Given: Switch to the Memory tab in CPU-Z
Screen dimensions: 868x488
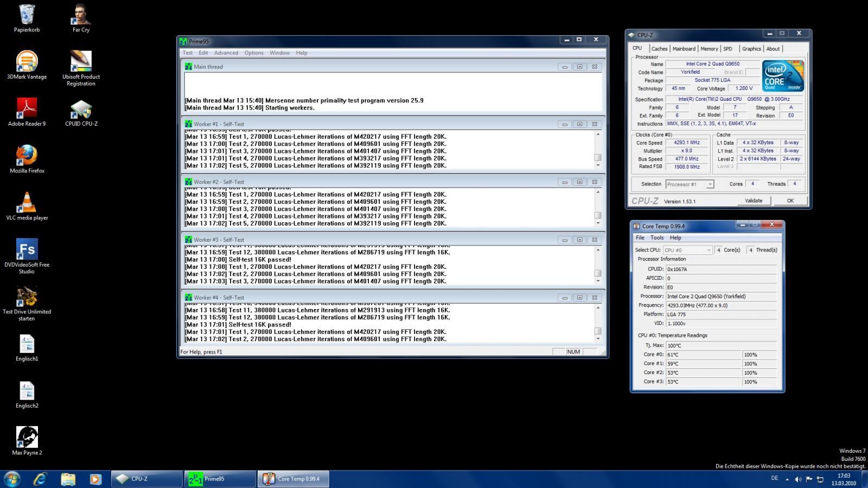Looking at the screenshot, I should (x=709, y=49).
